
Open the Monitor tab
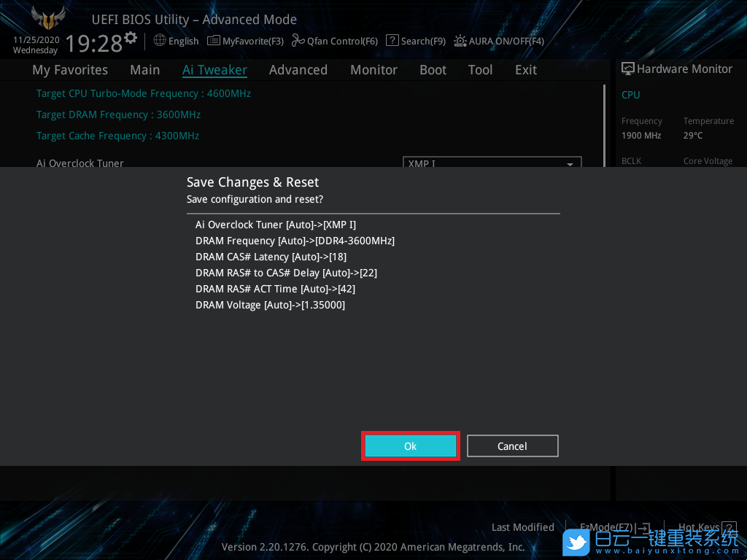coord(373,70)
